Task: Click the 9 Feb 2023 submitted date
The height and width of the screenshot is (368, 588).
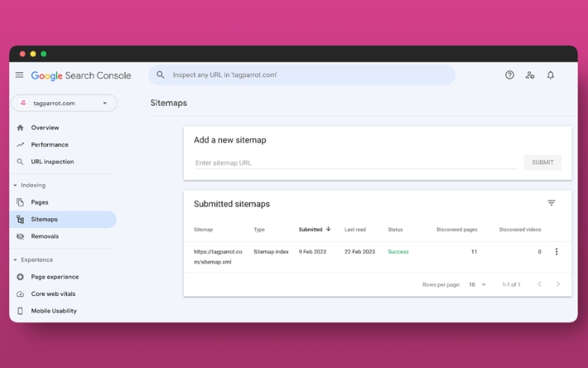Action: tap(312, 252)
